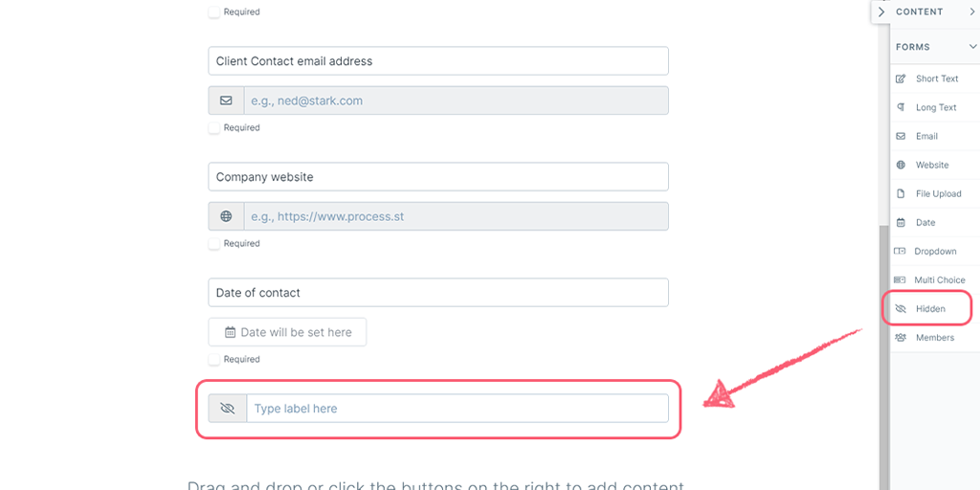Click the File Upload document icon
The image size is (980, 490).
click(x=901, y=193)
